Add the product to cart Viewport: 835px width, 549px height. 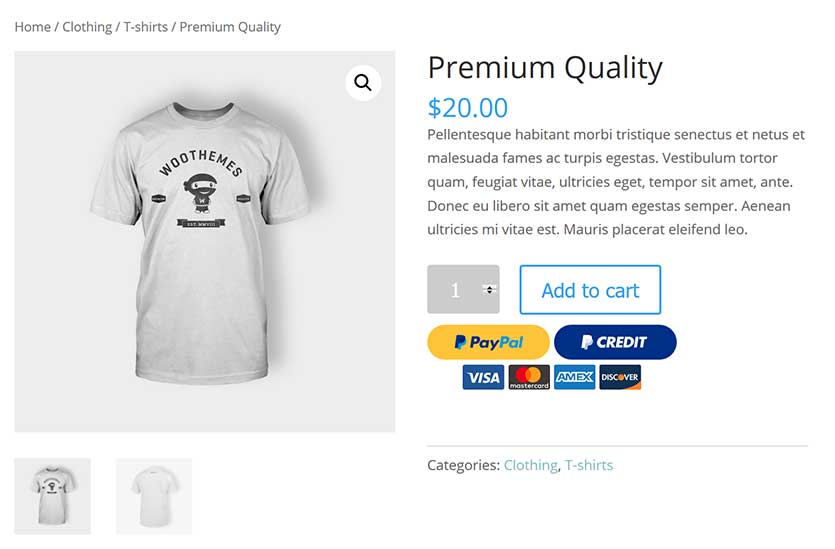point(590,290)
